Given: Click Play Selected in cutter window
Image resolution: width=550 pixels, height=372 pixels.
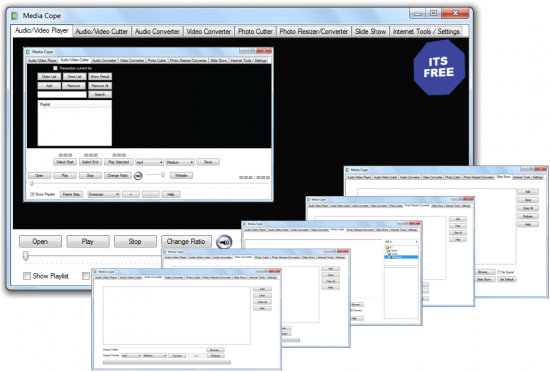Looking at the screenshot, I should point(119,162).
